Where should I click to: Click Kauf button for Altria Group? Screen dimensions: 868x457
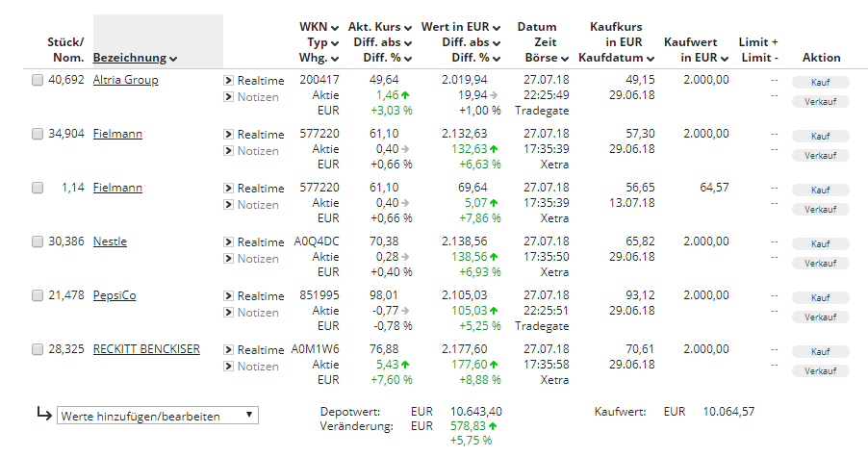[x=821, y=83]
